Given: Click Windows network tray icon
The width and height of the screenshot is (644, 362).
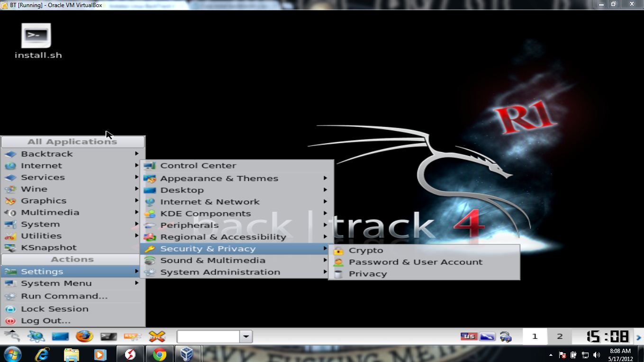Looking at the screenshot, I should pos(585,355).
